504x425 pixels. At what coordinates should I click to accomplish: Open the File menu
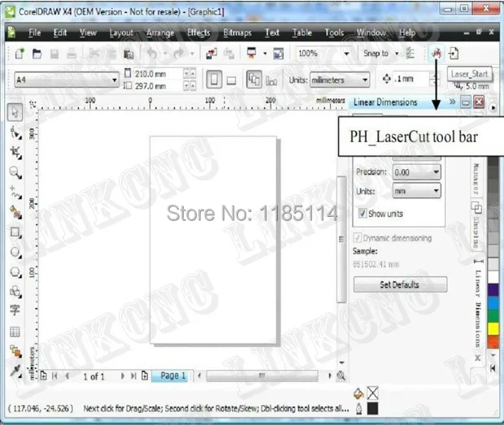(x=34, y=33)
